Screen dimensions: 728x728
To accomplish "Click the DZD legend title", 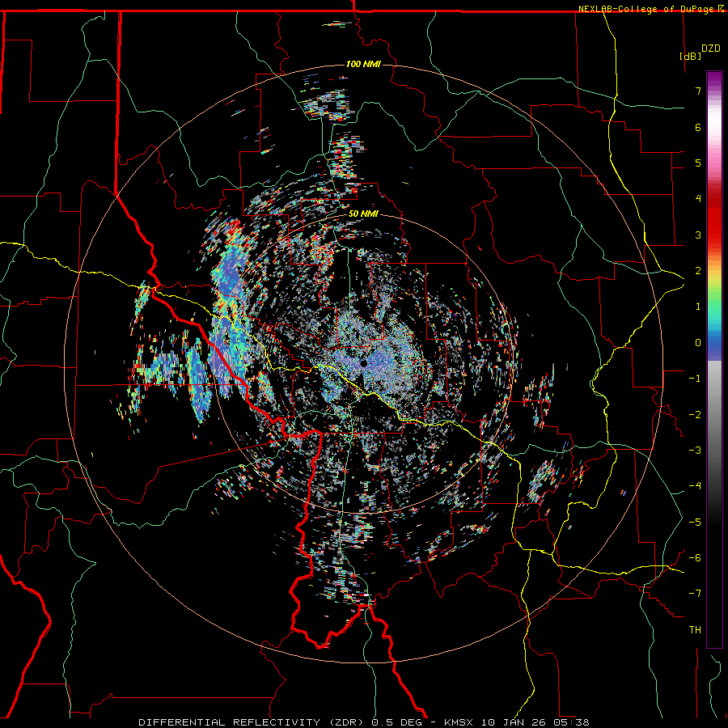I will 711,49.
